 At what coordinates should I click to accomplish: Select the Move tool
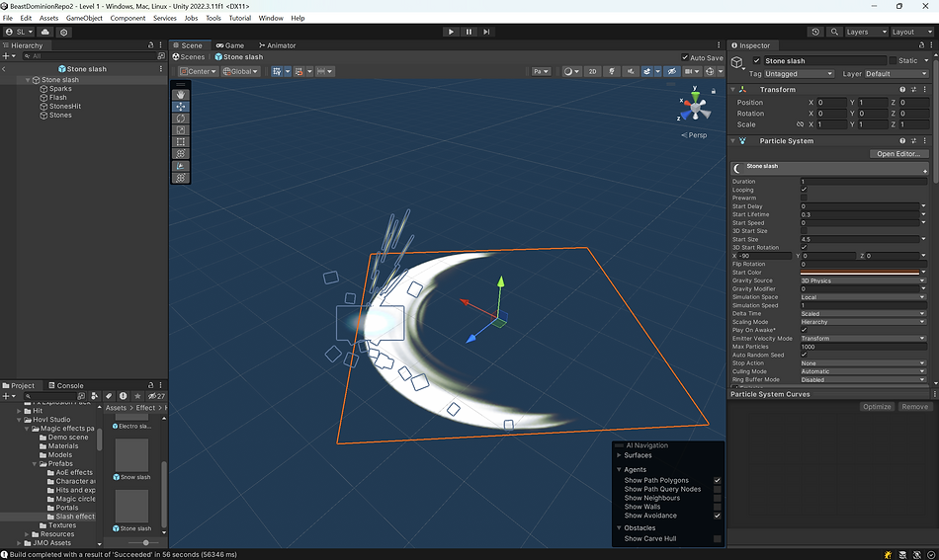pos(180,107)
